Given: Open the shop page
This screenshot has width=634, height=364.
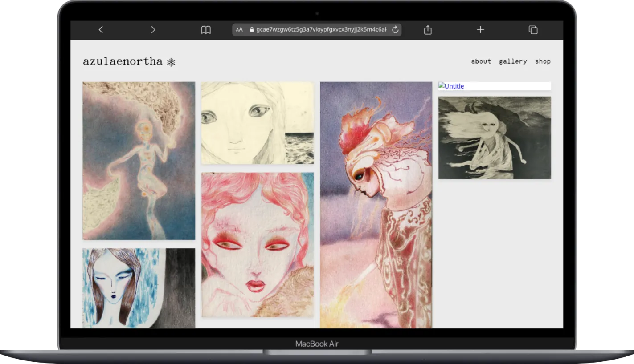Looking at the screenshot, I should [x=543, y=61].
